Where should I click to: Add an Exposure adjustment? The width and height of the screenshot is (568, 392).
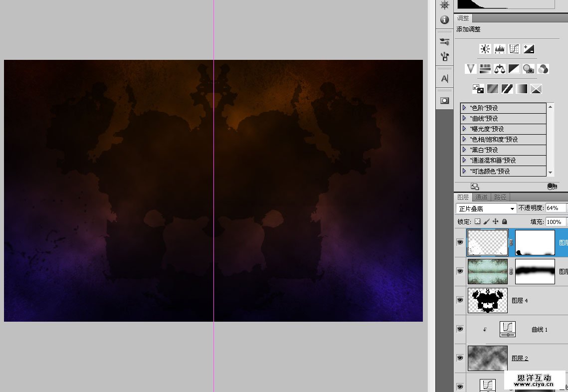(x=529, y=49)
